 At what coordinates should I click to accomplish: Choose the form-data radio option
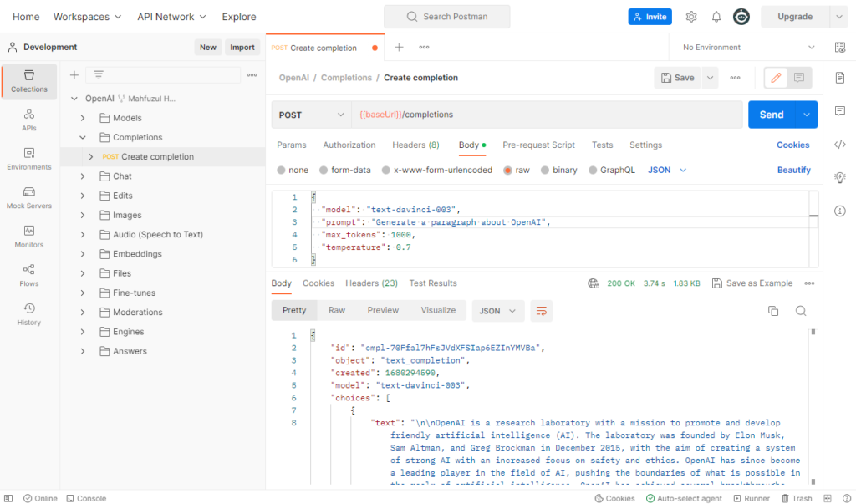(x=322, y=170)
